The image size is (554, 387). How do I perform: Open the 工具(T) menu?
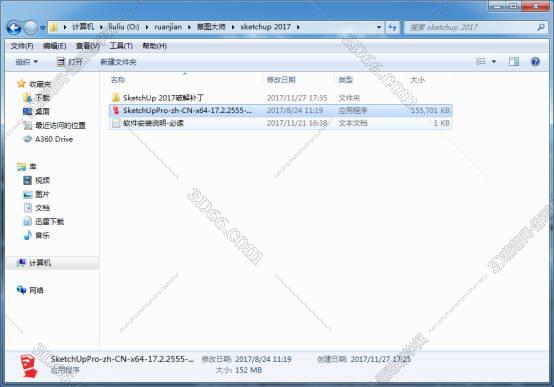[121, 46]
